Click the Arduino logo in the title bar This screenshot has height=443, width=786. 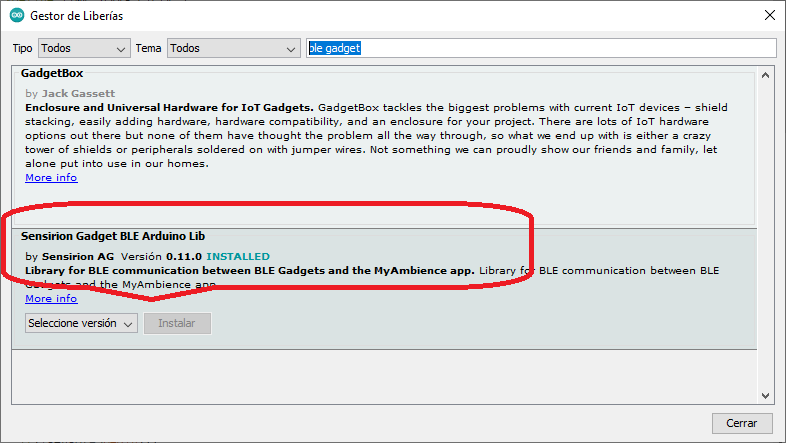click(15, 16)
